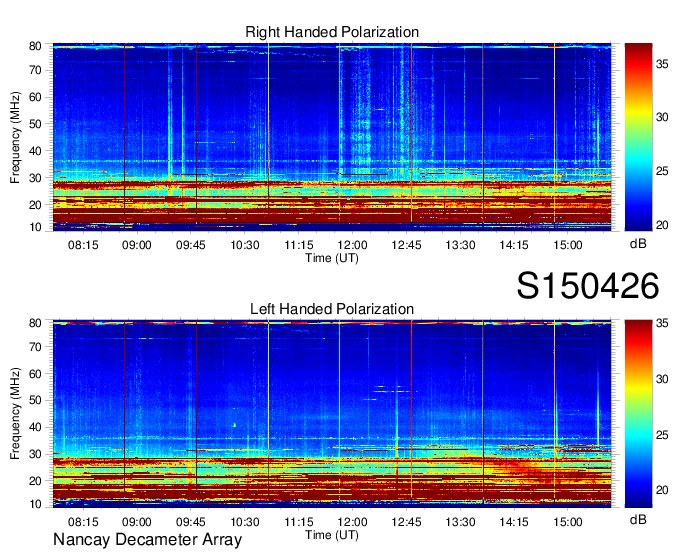Click the 12:00 time tick on lower plot
The width and height of the screenshot is (680, 552).
(x=352, y=522)
